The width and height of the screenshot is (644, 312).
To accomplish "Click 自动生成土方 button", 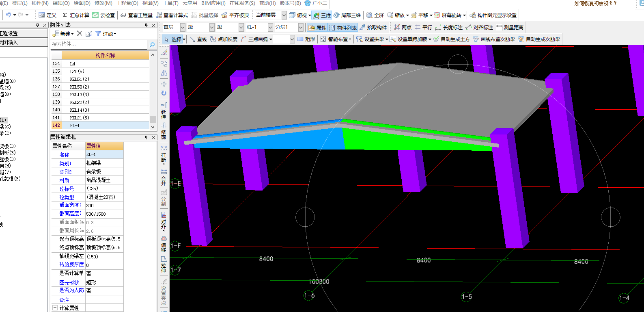I will [451, 39].
